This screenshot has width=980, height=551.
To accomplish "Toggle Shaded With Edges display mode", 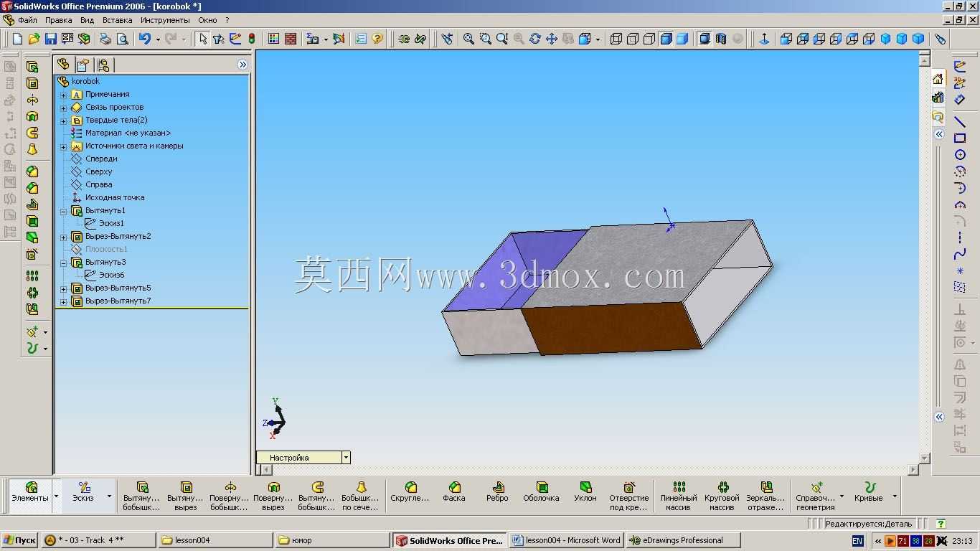I will 666,39.
